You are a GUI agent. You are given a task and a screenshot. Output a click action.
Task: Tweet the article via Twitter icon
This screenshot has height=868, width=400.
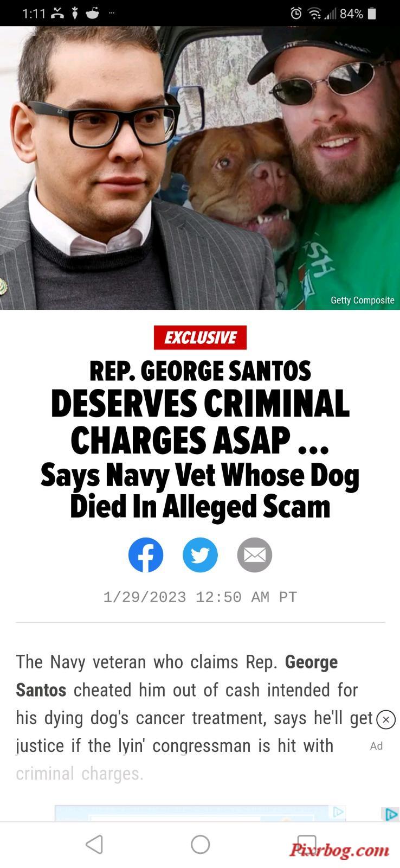[200, 555]
